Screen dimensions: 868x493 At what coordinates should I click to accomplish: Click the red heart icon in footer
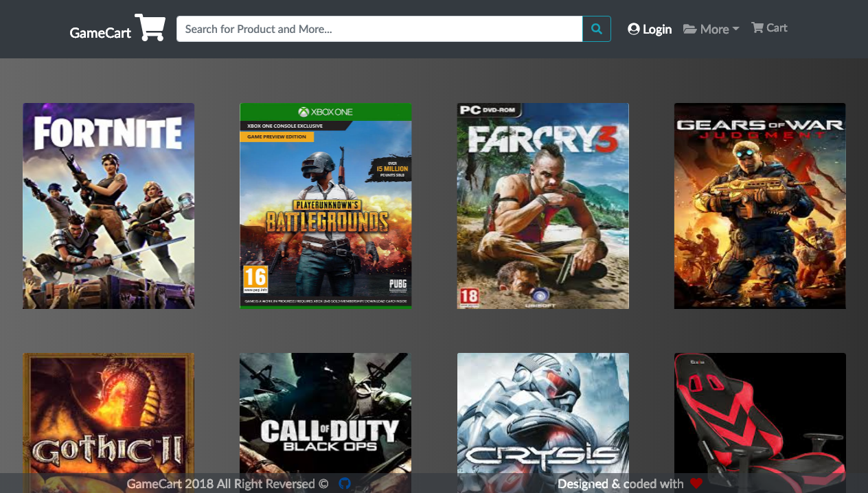coord(696,483)
